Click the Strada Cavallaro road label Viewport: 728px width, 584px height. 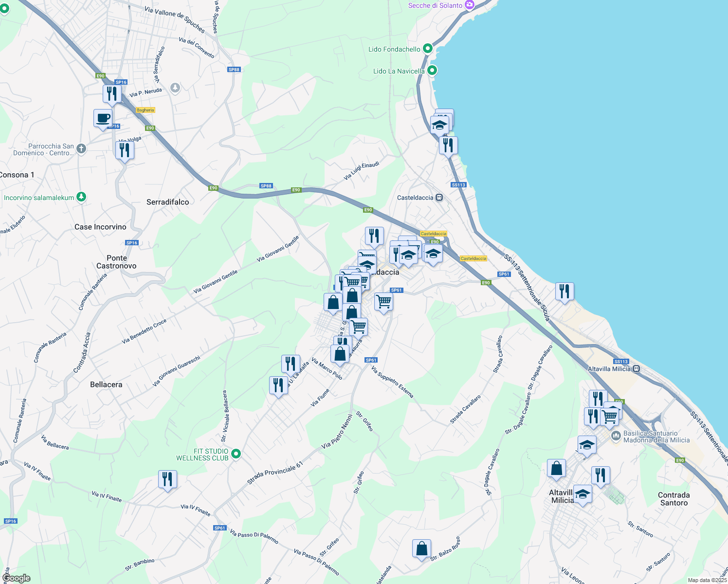click(x=465, y=409)
